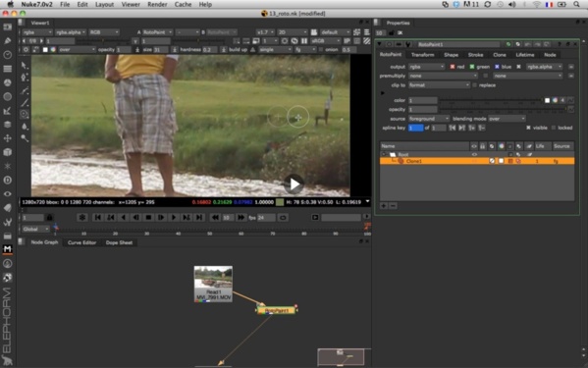The width and height of the screenshot is (588, 368).
Task: Enable the replace checkbox
Action: click(x=475, y=85)
